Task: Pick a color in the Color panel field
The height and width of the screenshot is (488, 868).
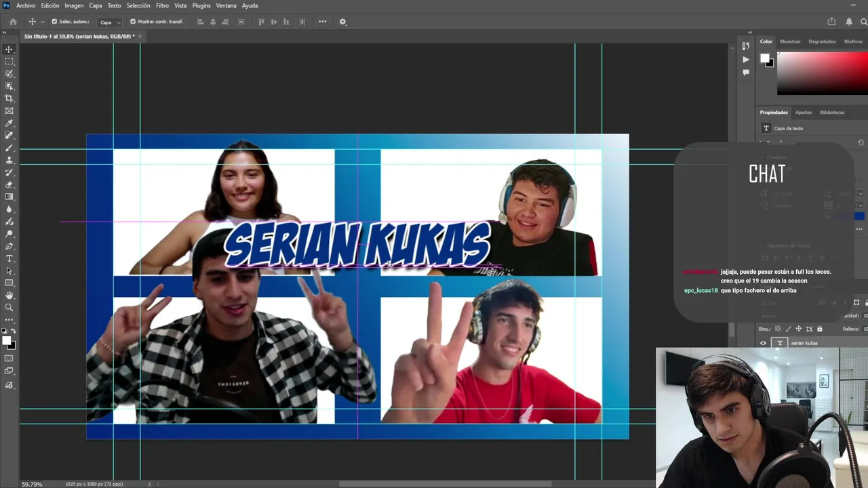Action: 822,73
